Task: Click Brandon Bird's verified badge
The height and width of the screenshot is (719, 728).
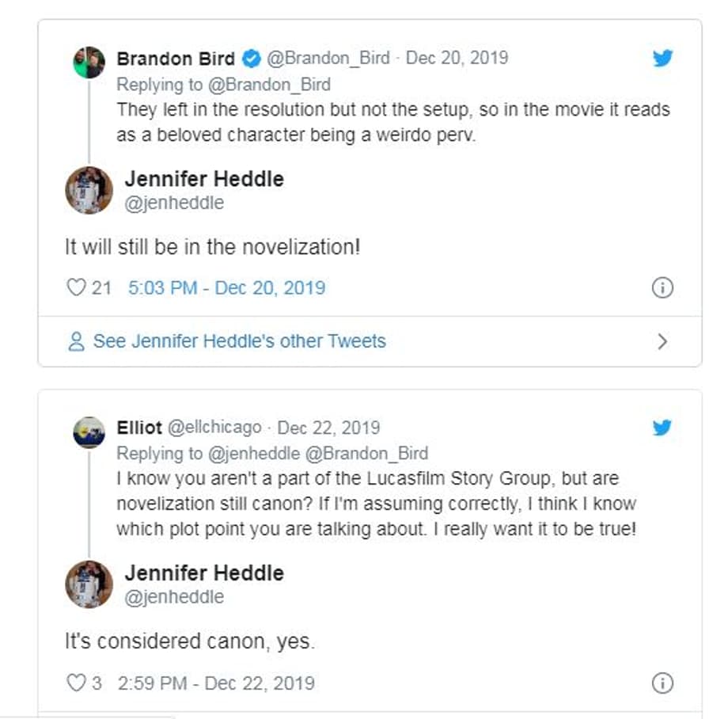Action: point(251,59)
